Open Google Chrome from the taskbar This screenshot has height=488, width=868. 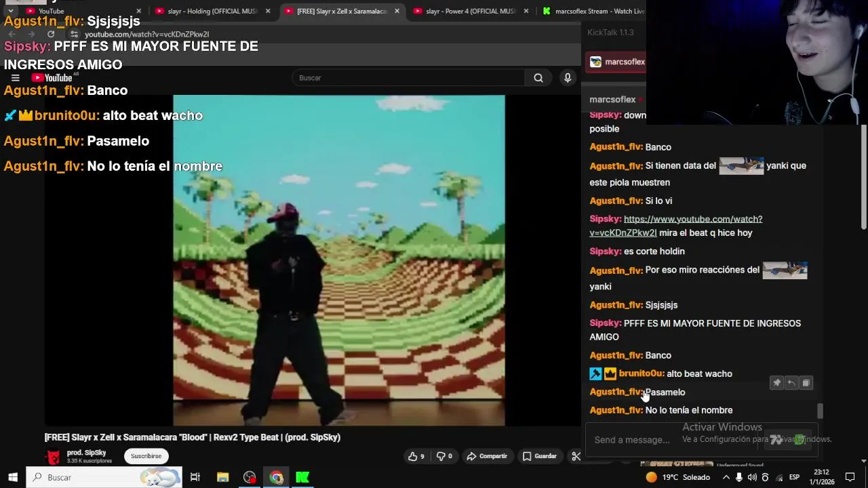[276, 477]
